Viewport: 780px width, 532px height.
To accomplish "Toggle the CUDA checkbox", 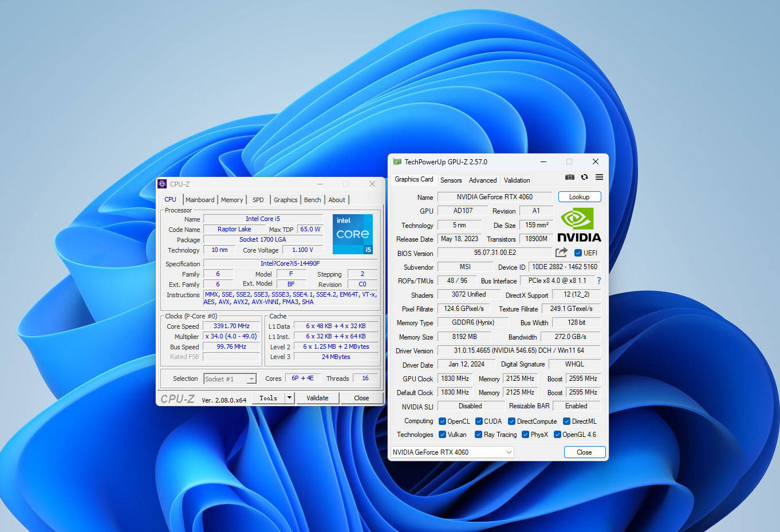I will pos(479,421).
